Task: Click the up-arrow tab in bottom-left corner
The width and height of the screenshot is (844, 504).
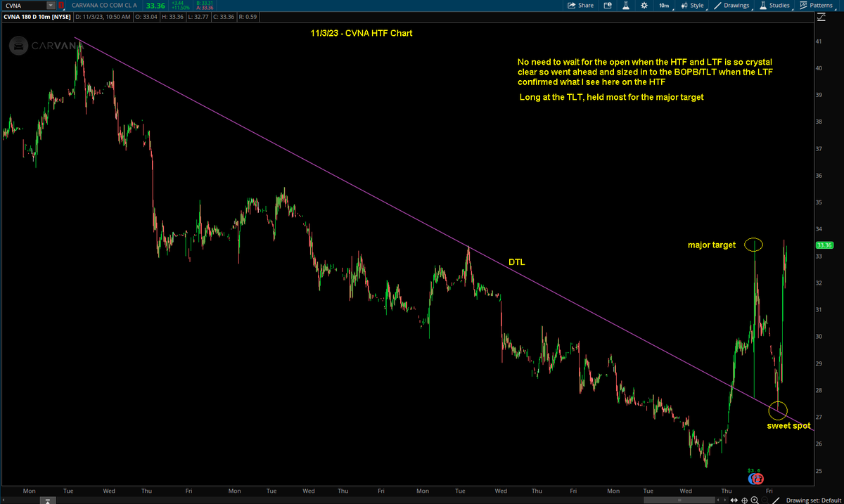Action: (x=48, y=500)
